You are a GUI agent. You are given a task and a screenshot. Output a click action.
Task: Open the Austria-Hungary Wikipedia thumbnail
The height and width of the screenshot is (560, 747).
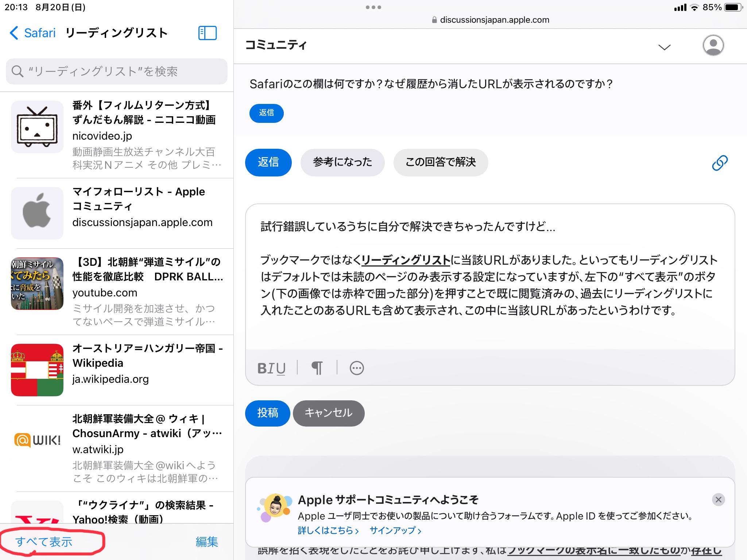(x=37, y=370)
